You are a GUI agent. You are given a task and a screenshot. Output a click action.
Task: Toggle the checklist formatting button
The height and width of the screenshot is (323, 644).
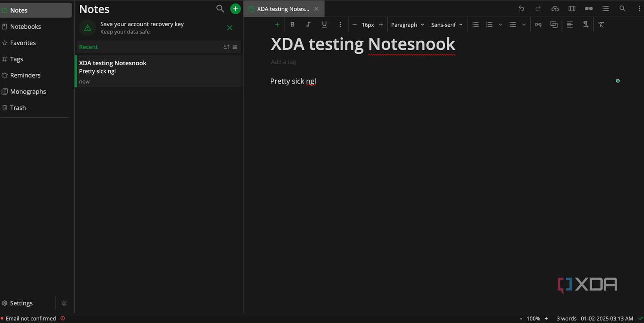point(475,24)
